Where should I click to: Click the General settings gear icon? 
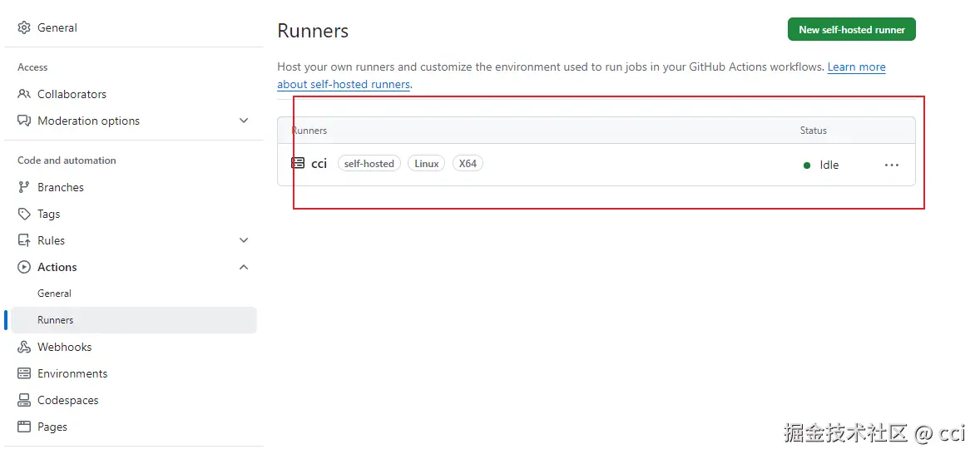(x=24, y=27)
